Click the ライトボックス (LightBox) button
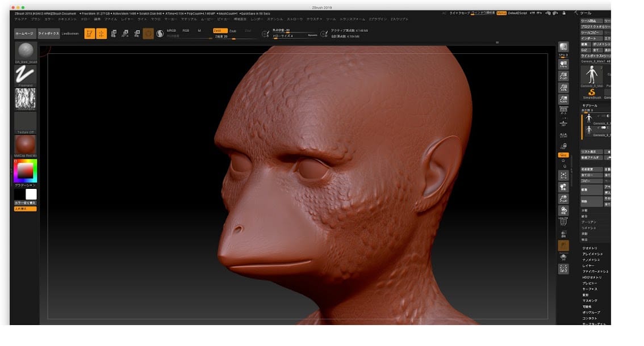644x346 pixels. coord(48,33)
